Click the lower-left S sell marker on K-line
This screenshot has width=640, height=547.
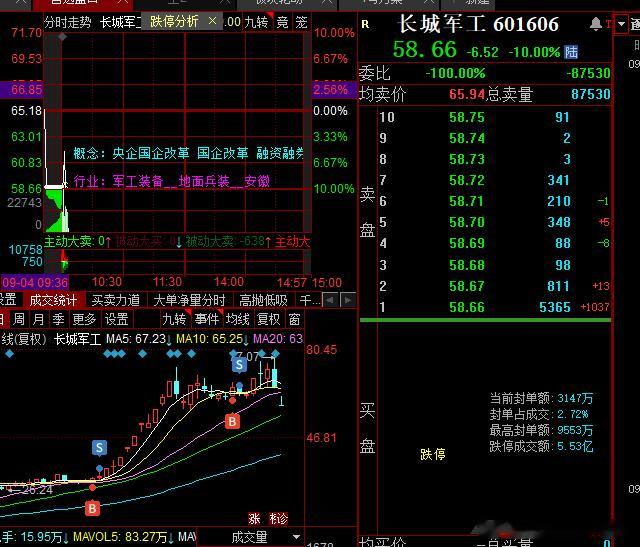(x=100, y=448)
